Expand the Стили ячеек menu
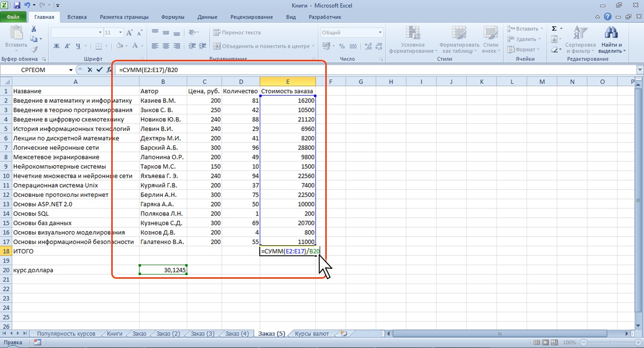The width and height of the screenshot is (644, 348). (492, 40)
